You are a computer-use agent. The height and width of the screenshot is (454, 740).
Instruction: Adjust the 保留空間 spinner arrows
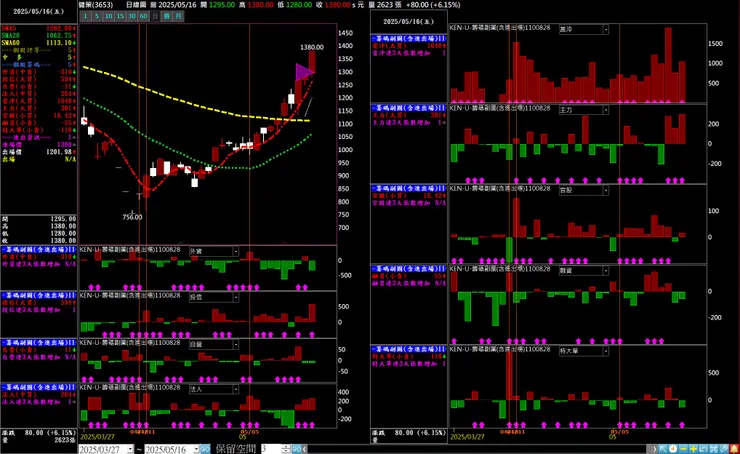click(286, 449)
